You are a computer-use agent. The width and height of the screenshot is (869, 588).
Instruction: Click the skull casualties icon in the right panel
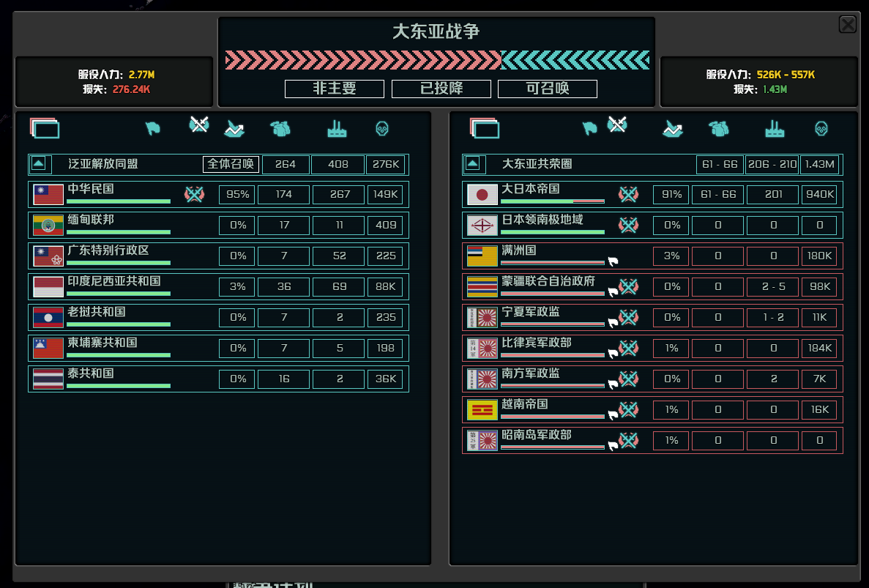(821, 129)
